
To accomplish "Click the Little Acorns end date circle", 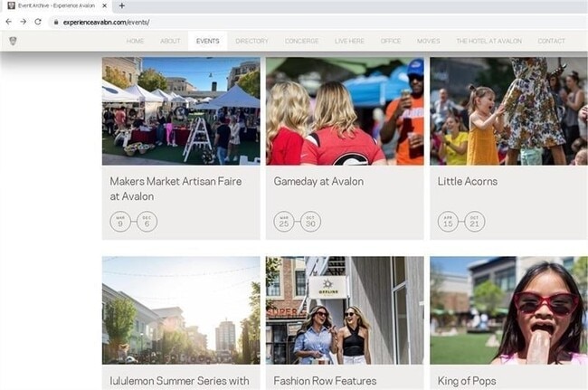I will [474, 222].
